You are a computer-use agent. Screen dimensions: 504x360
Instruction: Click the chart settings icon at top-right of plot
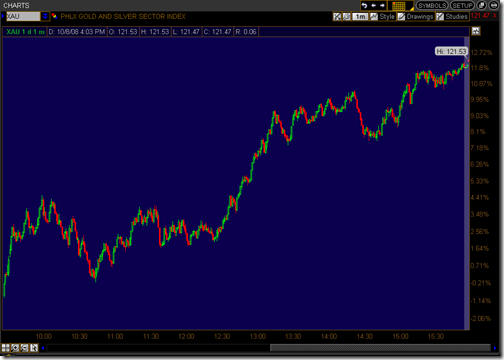pyautogui.click(x=476, y=31)
